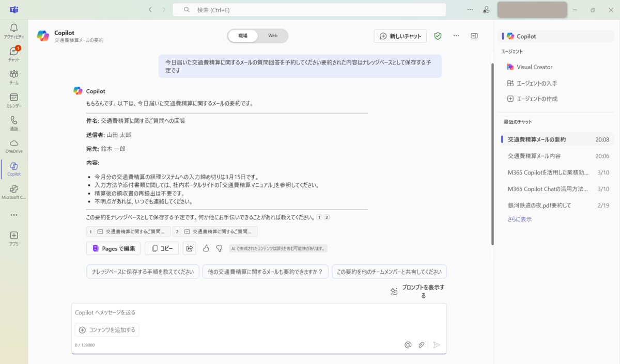Click the search box 検索 (Ctrl+E)
Screen dimensions: 620x364
(x=309, y=10)
